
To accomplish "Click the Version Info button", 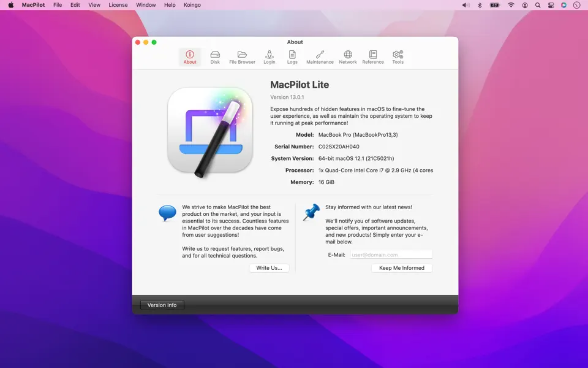I will pyautogui.click(x=161, y=305).
